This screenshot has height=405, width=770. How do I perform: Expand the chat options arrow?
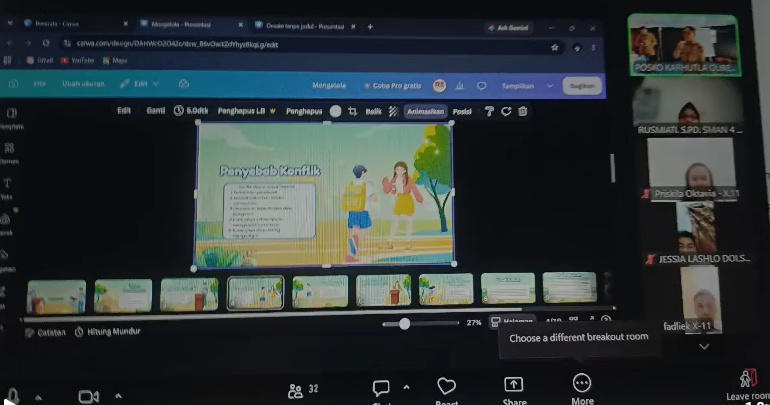(407, 387)
